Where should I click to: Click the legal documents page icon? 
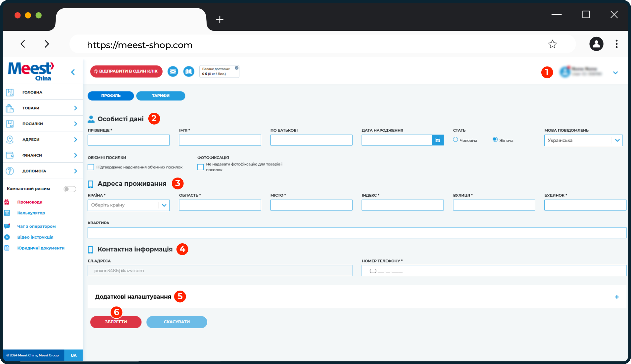coord(7,248)
